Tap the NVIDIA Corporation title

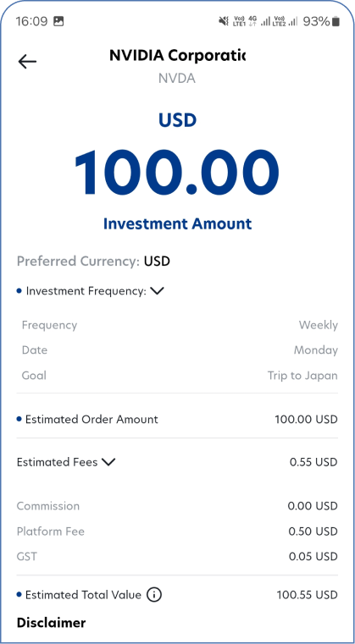tap(177, 55)
